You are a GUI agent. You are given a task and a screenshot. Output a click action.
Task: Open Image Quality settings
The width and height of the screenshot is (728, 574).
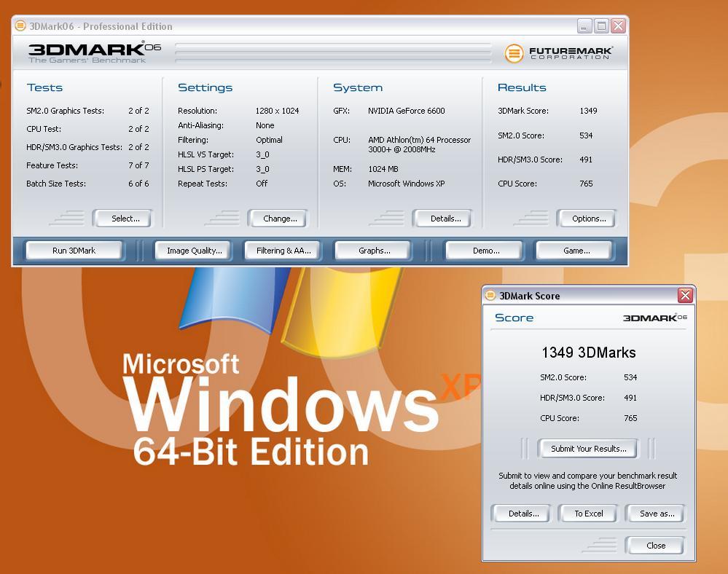(194, 251)
